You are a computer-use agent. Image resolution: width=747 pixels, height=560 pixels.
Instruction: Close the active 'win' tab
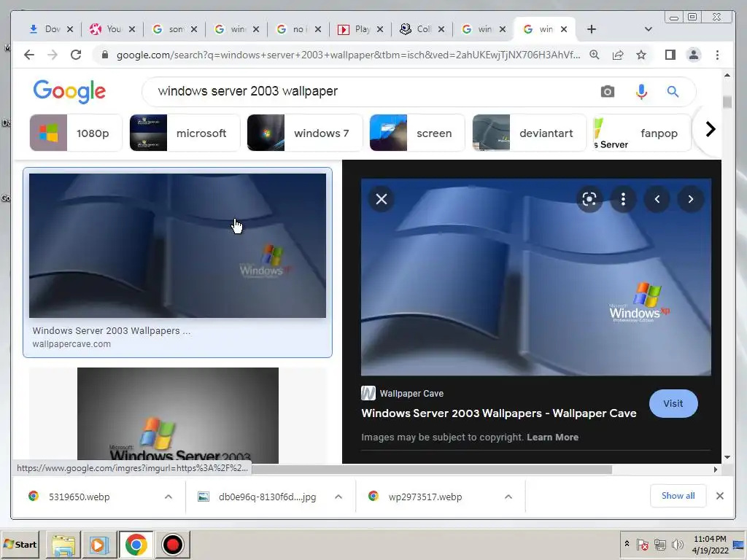click(x=564, y=29)
